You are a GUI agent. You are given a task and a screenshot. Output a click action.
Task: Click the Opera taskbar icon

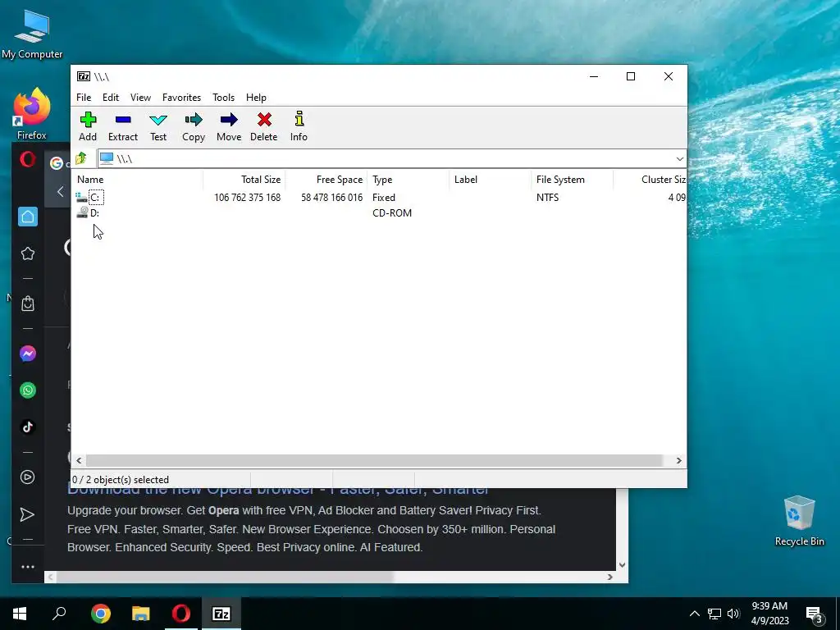click(181, 614)
